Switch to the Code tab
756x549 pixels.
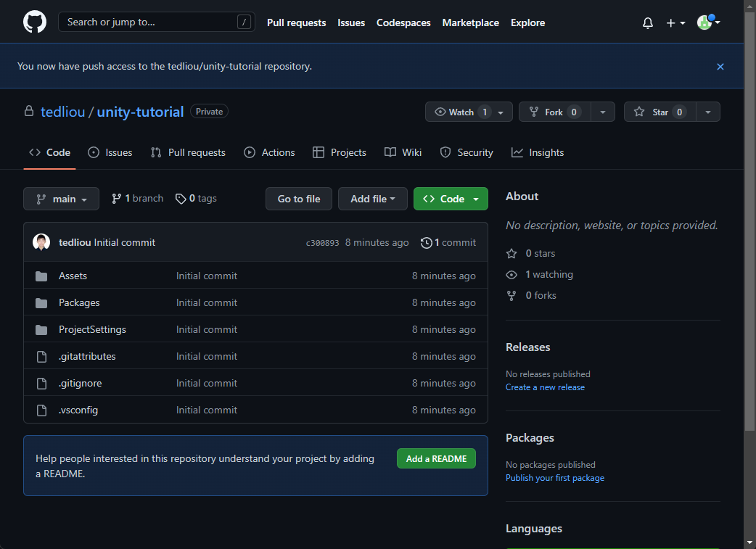(49, 152)
